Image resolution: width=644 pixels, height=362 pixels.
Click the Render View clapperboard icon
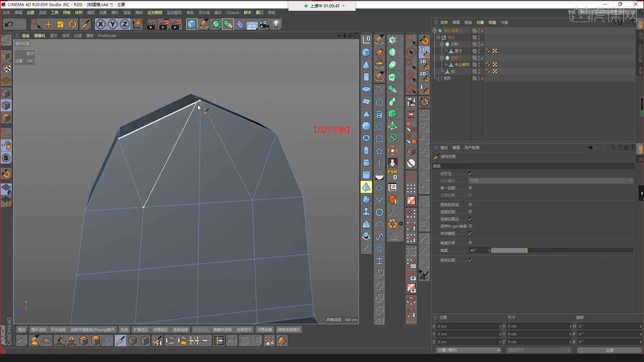click(x=151, y=24)
